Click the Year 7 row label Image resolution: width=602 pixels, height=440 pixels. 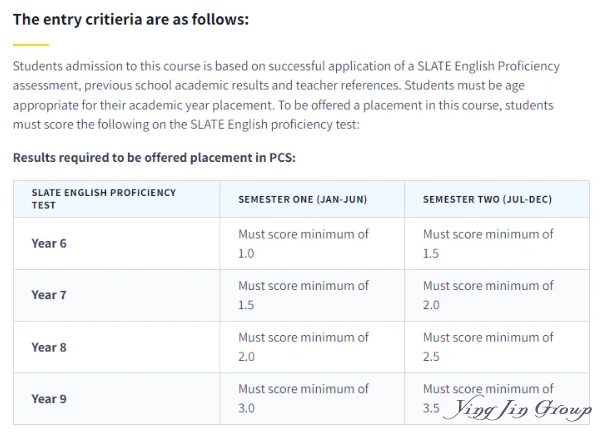[x=49, y=295]
